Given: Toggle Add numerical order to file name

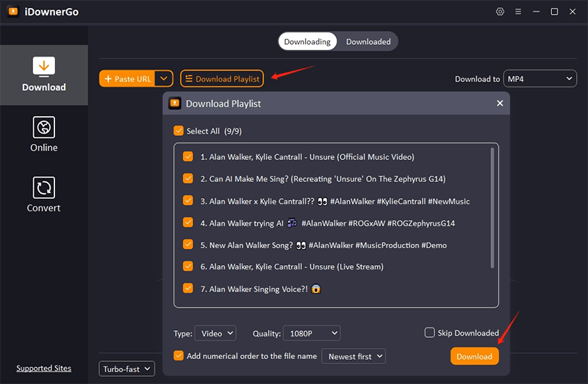Looking at the screenshot, I should (x=179, y=356).
